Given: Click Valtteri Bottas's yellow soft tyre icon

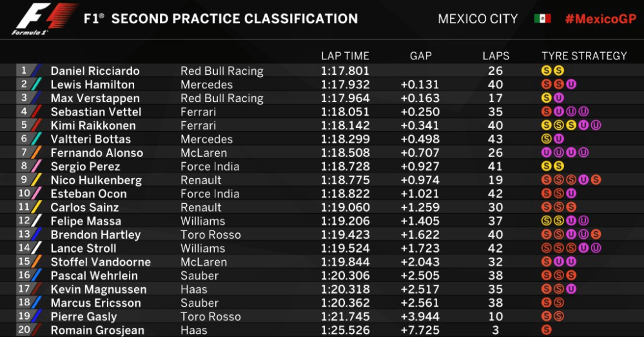Looking at the screenshot, I should 546,139.
